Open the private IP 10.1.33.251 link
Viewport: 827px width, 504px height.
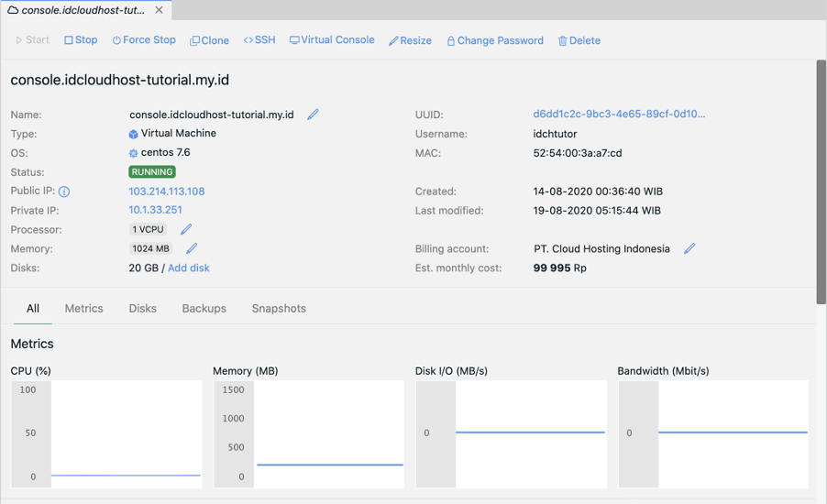pyautogui.click(x=156, y=210)
